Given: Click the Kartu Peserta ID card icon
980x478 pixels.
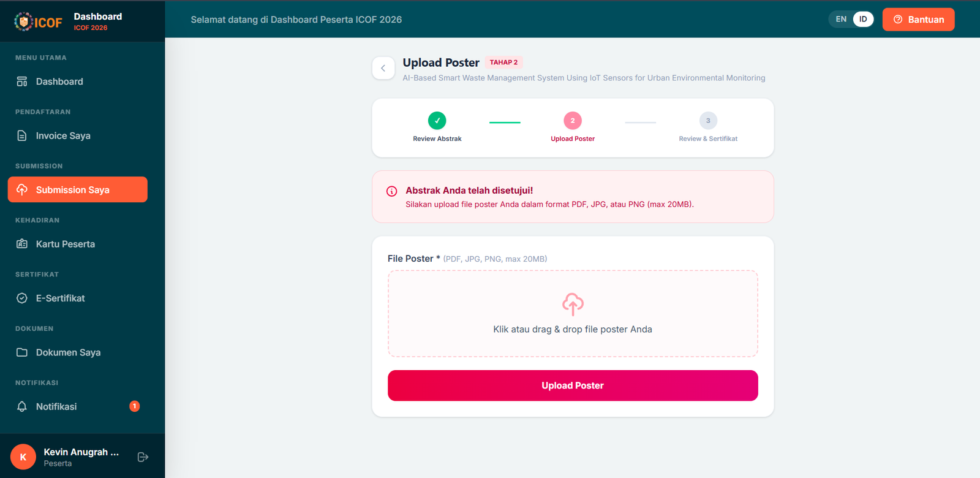Looking at the screenshot, I should coord(22,244).
